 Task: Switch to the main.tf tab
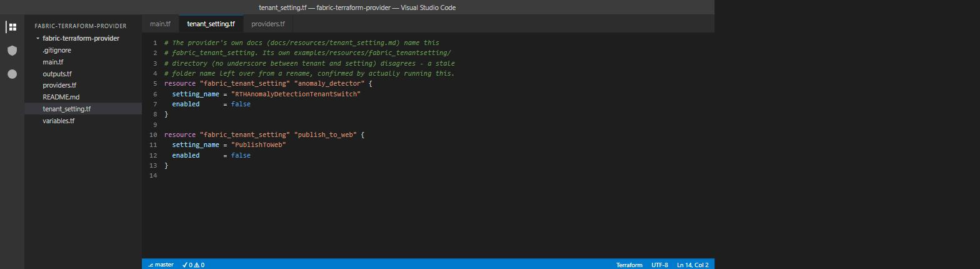[160, 24]
